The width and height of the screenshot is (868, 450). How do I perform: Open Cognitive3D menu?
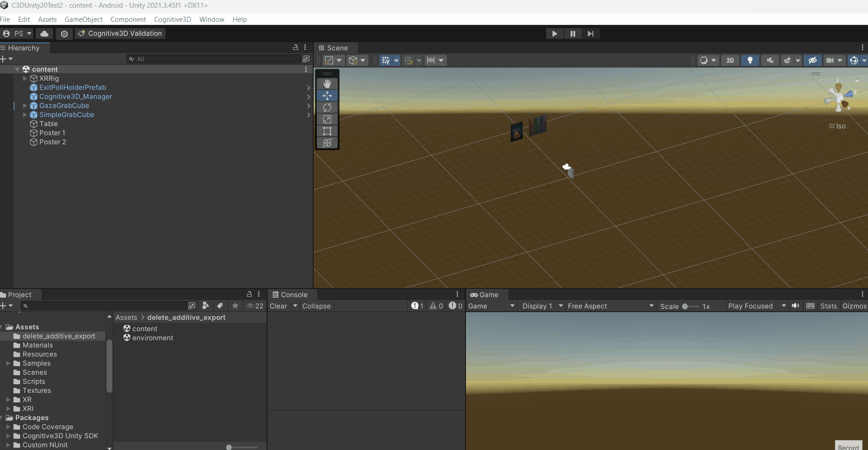coord(172,20)
